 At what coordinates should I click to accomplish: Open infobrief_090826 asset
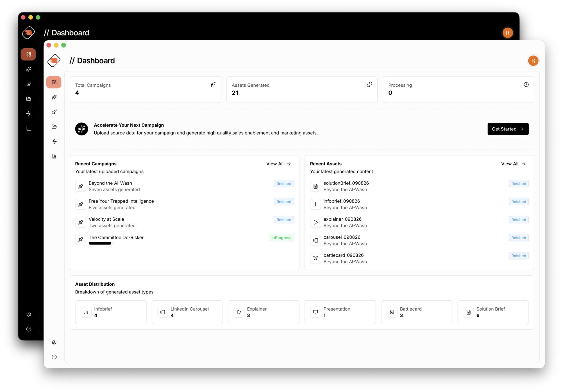point(419,204)
